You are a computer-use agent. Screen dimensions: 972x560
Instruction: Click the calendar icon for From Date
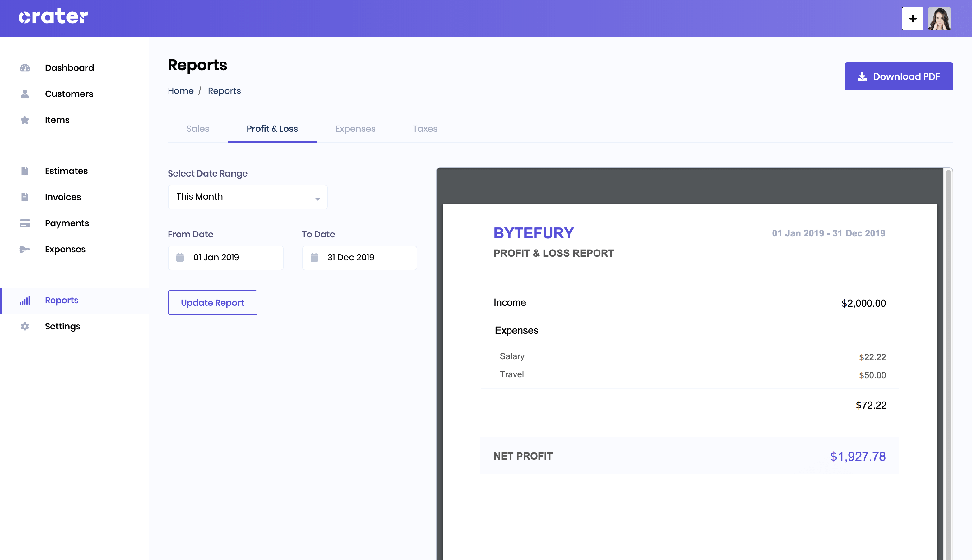pyautogui.click(x=180, y=257)
